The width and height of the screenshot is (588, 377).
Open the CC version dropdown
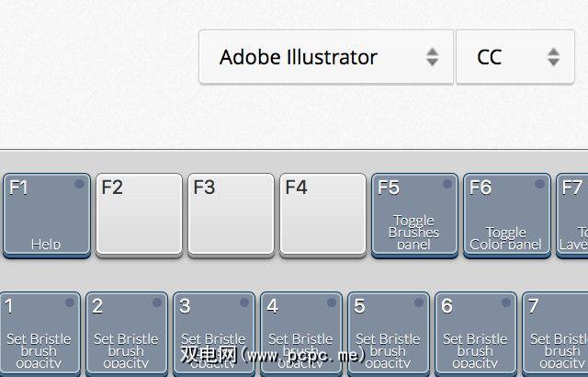point(508,57)
